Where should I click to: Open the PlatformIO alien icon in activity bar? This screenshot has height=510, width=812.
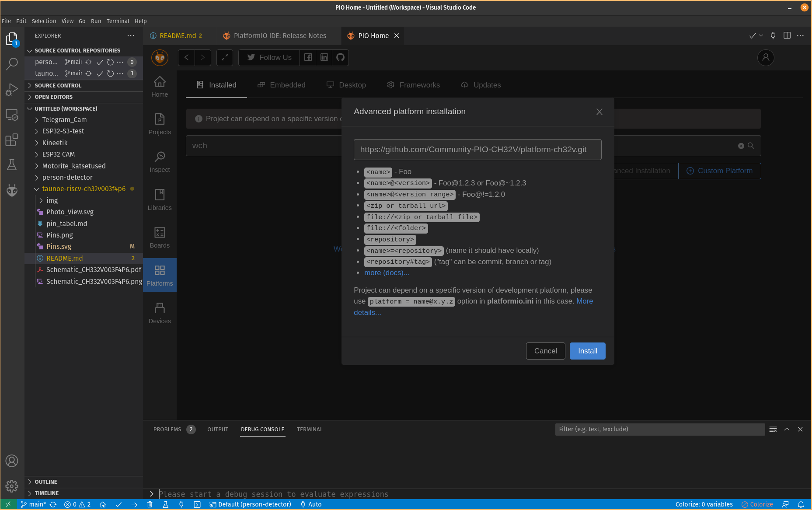pyautogui.click(x=12, y=190)
